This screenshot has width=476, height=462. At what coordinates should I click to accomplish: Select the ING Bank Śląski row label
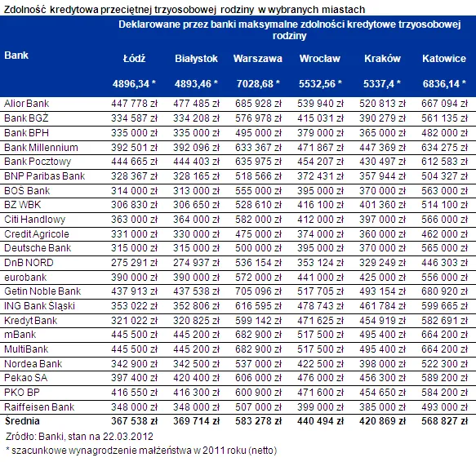coord(39,305)
